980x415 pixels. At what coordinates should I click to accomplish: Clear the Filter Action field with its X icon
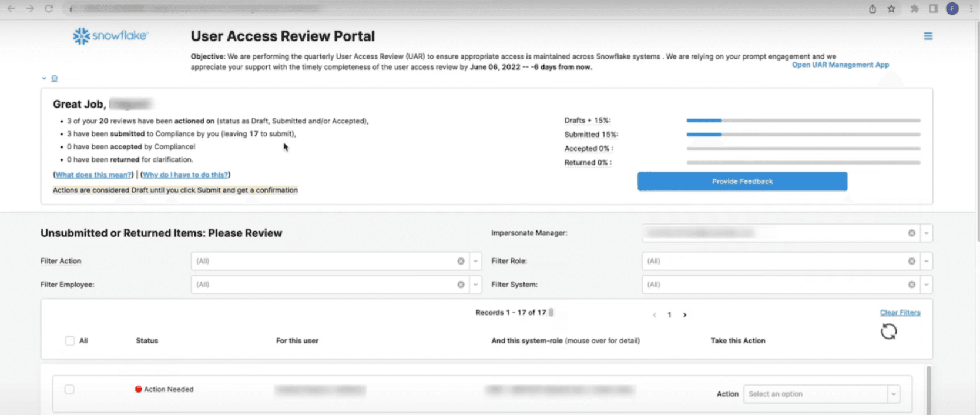461,261
